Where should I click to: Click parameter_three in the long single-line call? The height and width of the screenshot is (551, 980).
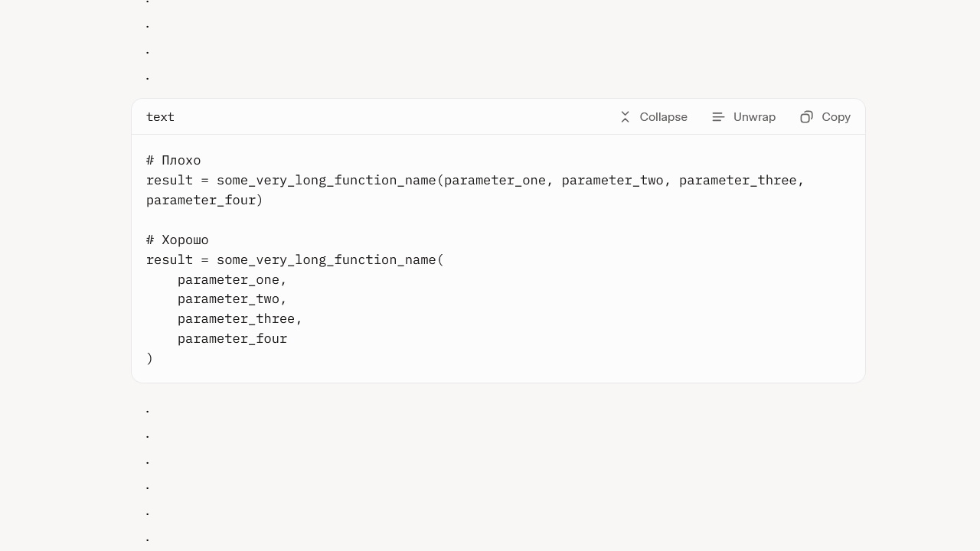(737, 181)
